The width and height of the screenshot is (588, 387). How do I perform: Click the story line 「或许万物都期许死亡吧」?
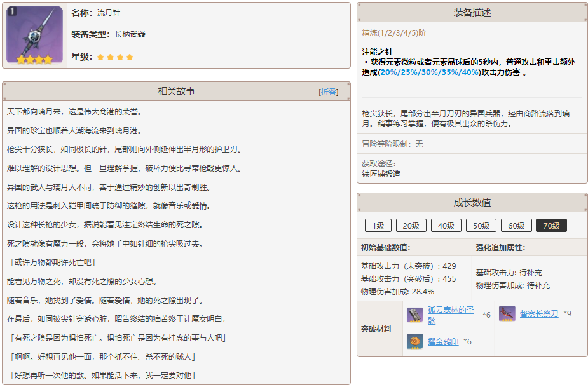point(51,262)
